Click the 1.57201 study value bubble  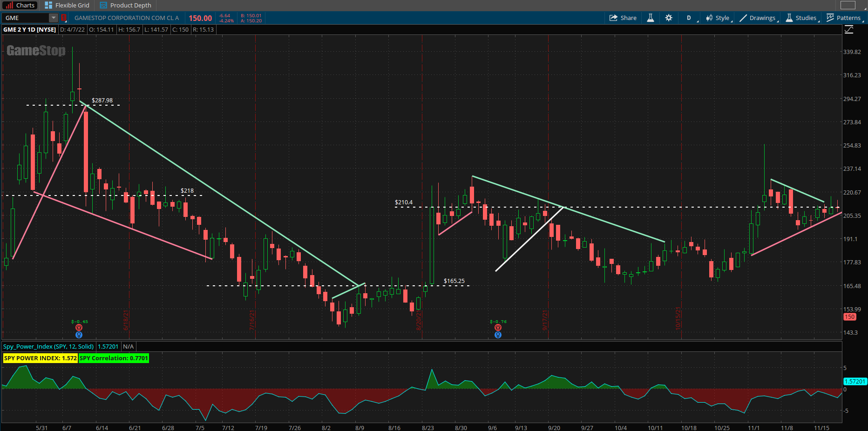855,381
